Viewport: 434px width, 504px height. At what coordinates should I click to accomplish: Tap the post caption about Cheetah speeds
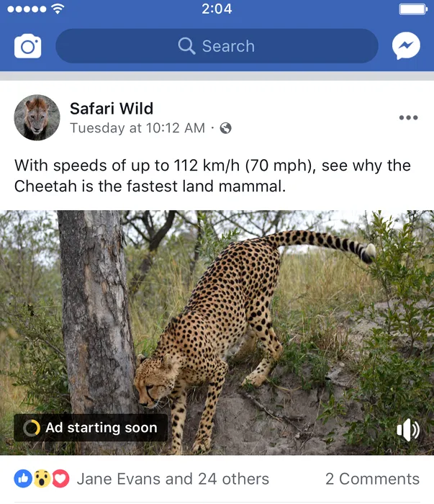point(212,176)
